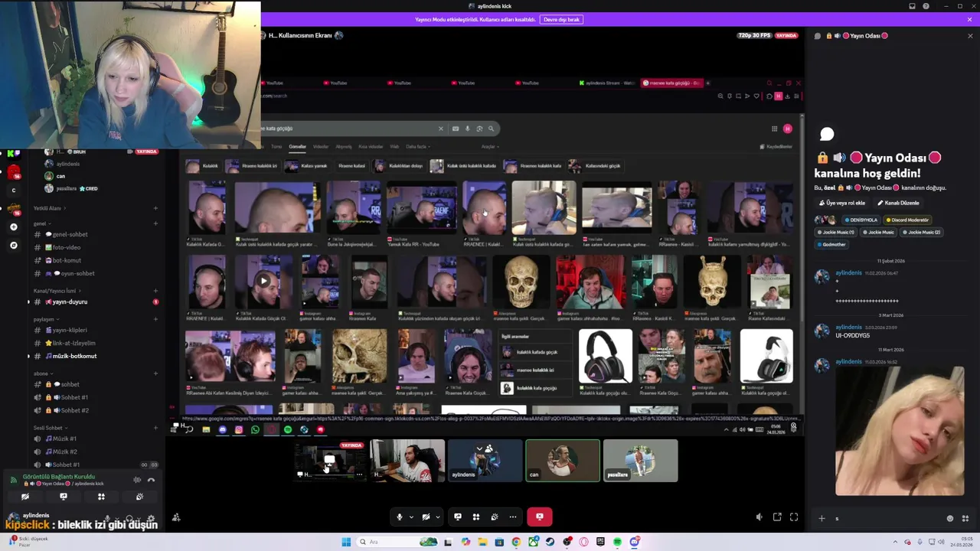Open attachment plus icon in chat input
The height and width of the screenshot is (551, 980).
pyautogui.click(x=822, y=518)
